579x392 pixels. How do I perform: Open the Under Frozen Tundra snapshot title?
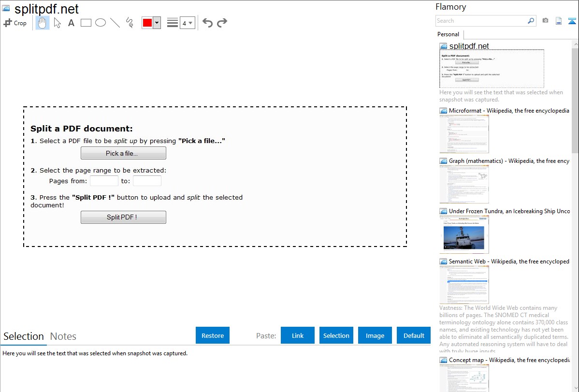(x=509, y=211)
